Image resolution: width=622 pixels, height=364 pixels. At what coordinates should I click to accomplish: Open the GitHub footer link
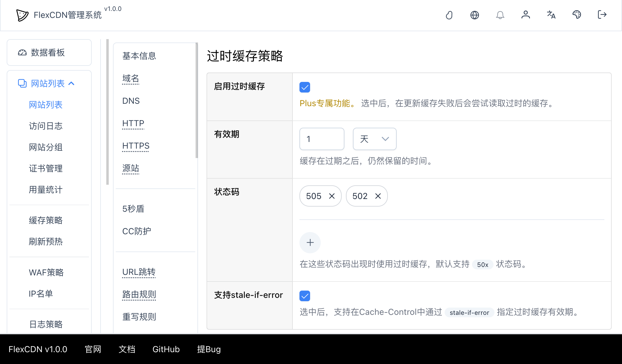[166, 349]
